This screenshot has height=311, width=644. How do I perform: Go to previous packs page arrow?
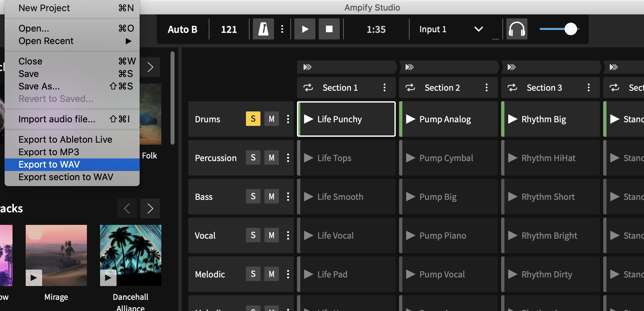click(x=127, y=208)
